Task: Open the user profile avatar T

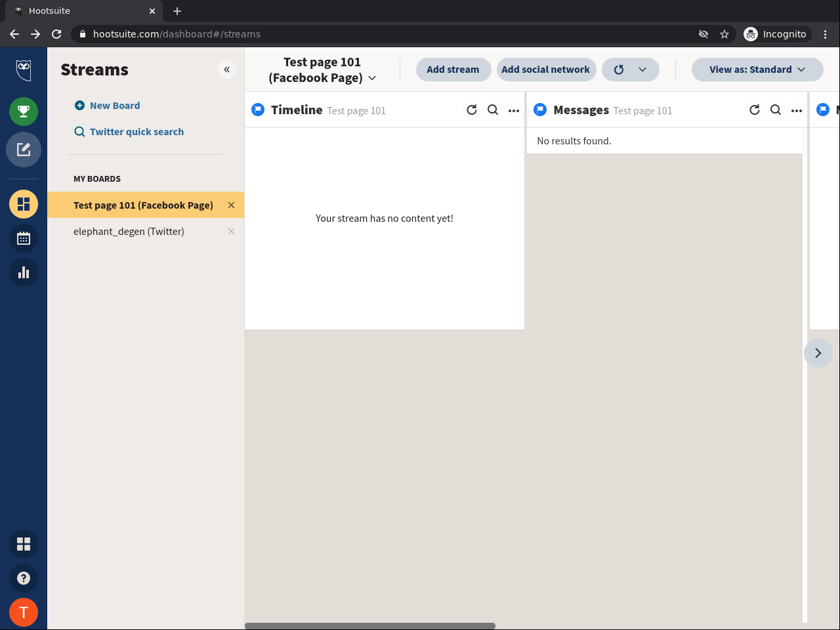Action: pos(24,612)
